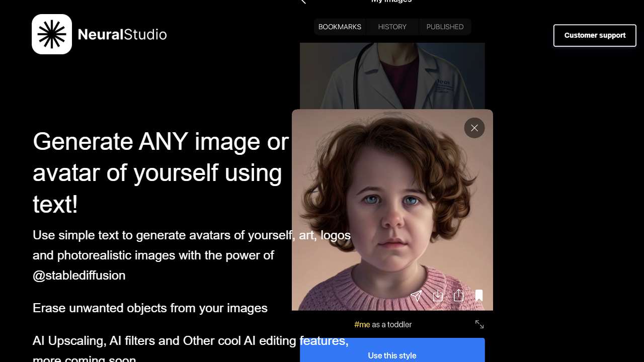Click the My Images page title
Viewport: 644px width, 362px height.
pyautogui.click(x=391, y=2)
